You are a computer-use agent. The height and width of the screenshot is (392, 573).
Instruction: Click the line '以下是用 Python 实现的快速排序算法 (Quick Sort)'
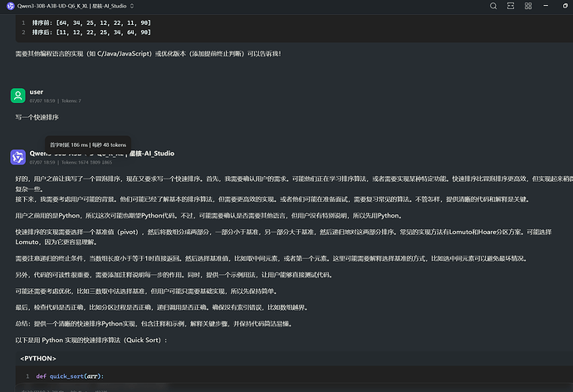pos(91,341)
